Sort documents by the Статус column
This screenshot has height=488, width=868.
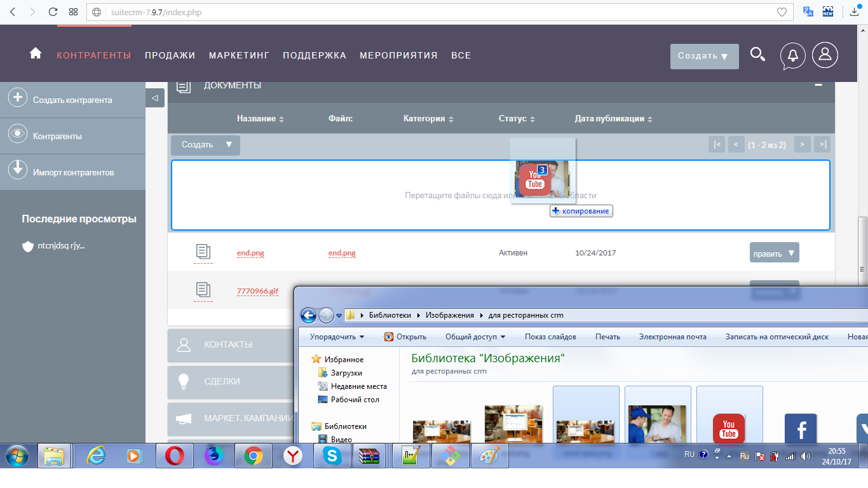pyautogui.click(x=517, y=119)
